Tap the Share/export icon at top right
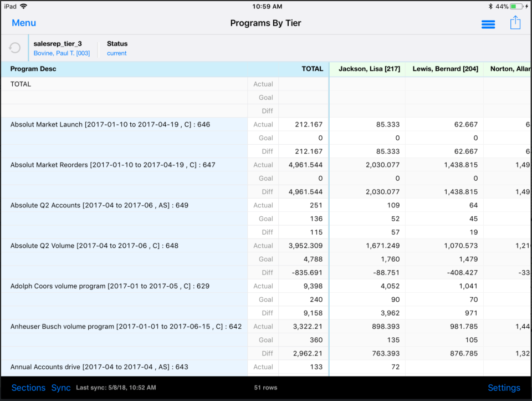 coord(515,23)
